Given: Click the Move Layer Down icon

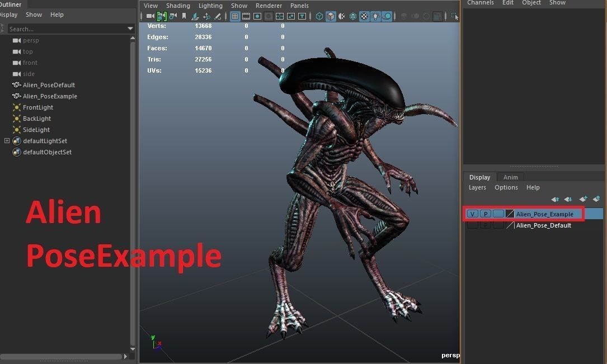Looking at the screenshot, I should point(568,199).
